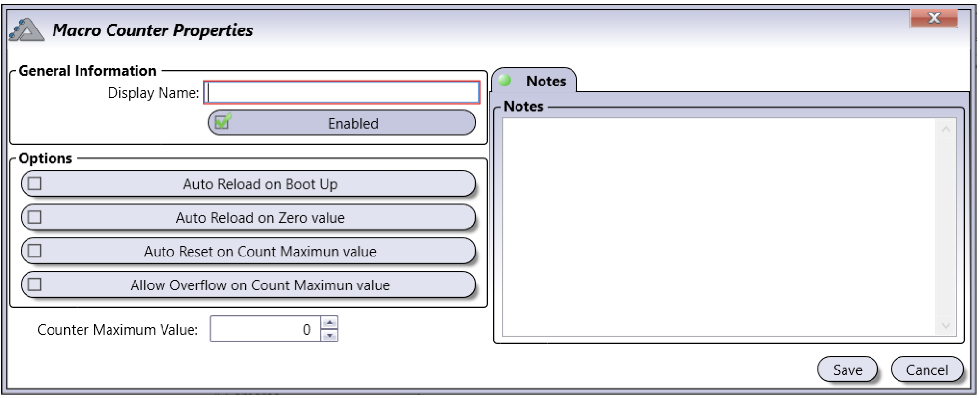980x398 pixels.
Task: Click the Enabled toggle button label
Action: click(x=353, y=123)
